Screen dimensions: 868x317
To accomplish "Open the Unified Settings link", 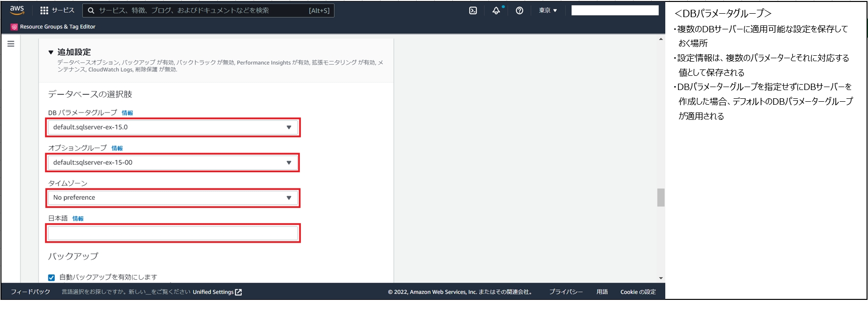I will (213, 292).
